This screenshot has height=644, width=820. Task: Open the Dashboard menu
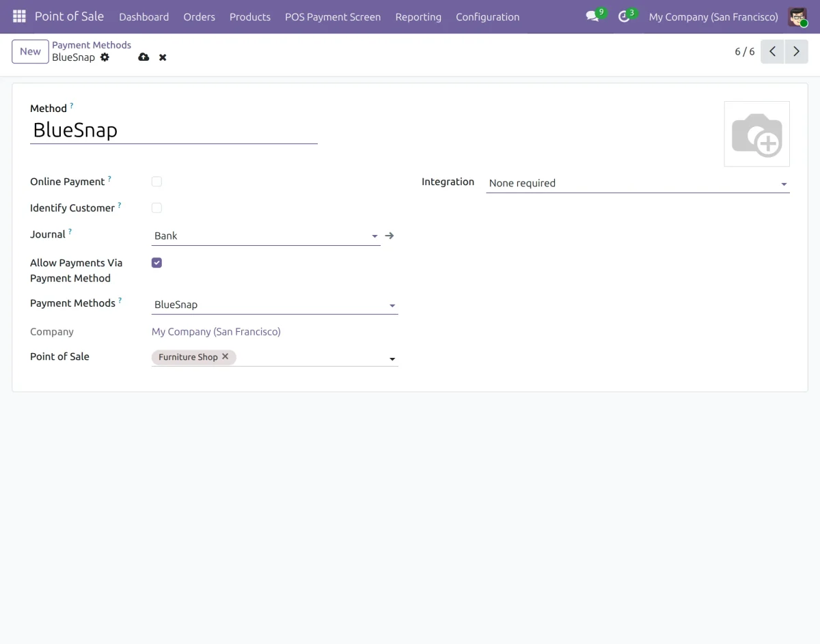coord(144,16)
